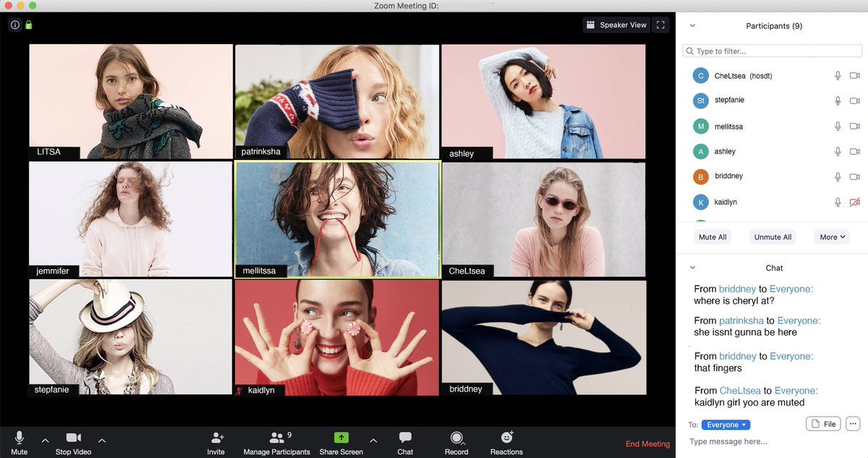Click the chat message input field

pyautogui.click(x=773, y=441)
